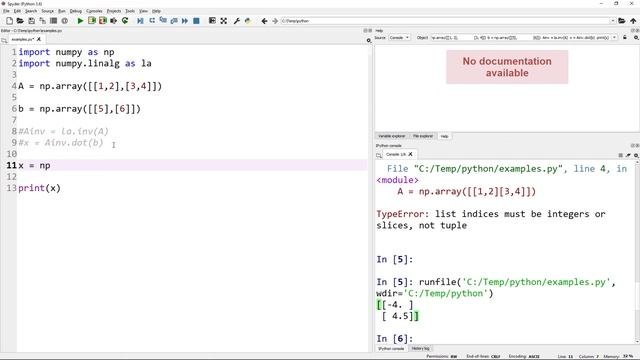The image size is (640, 360).
Task: Run the selection or current line
Action: (x=113, y=20)
